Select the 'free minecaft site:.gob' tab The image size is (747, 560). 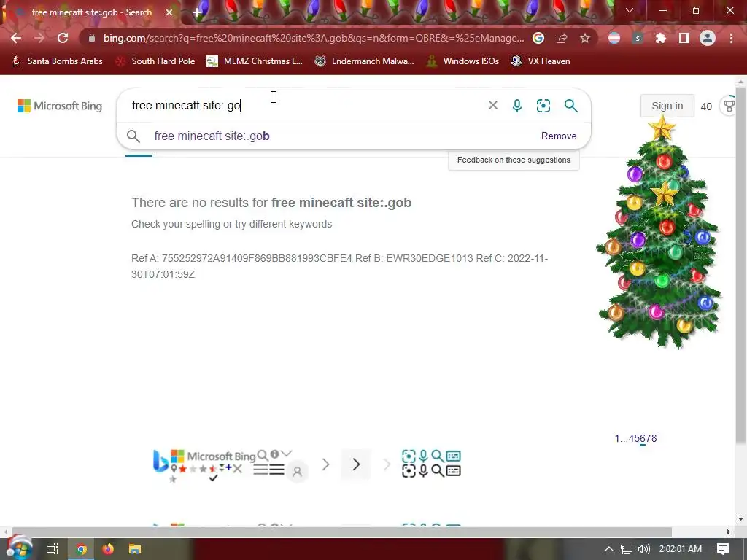(91, 12)
